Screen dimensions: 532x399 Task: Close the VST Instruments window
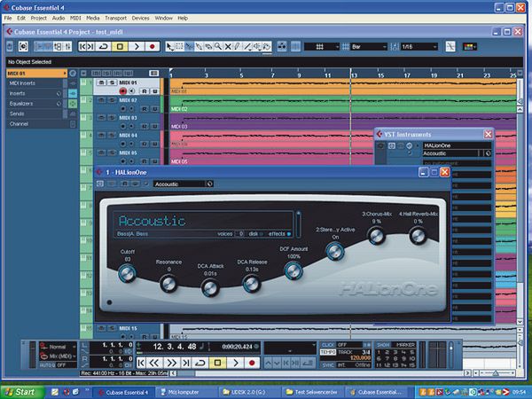[x=488, y=135]
